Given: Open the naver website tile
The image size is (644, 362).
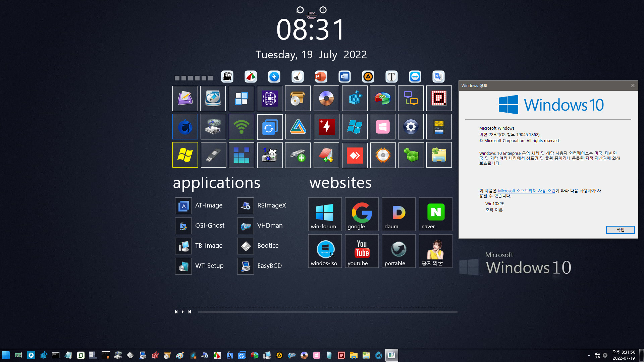Looking at the screenshot, I should (x=435, y=214).
